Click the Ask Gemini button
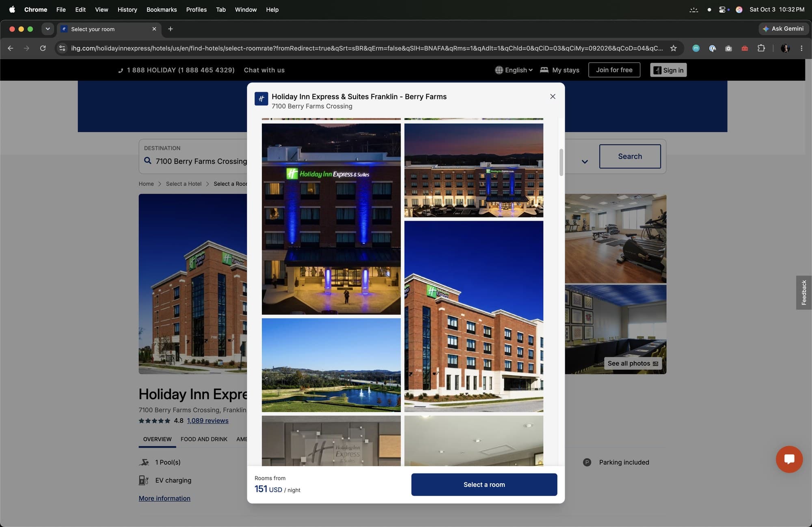The height and width of the screenshot is (527, 812). (x=783, y=29)
